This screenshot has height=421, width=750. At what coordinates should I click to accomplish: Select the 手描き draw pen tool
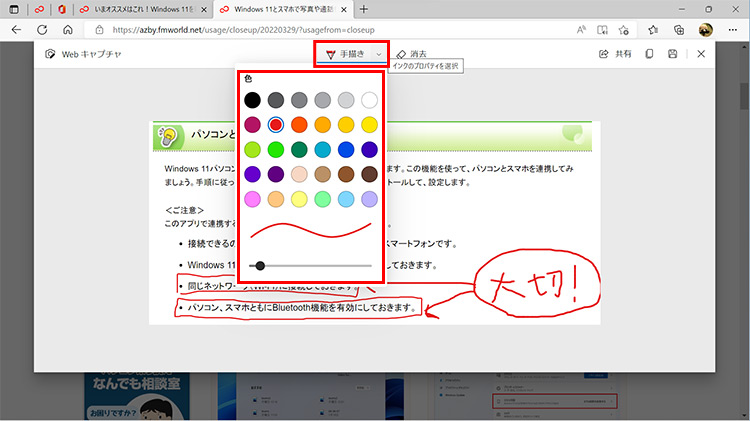tap(343, 54)
